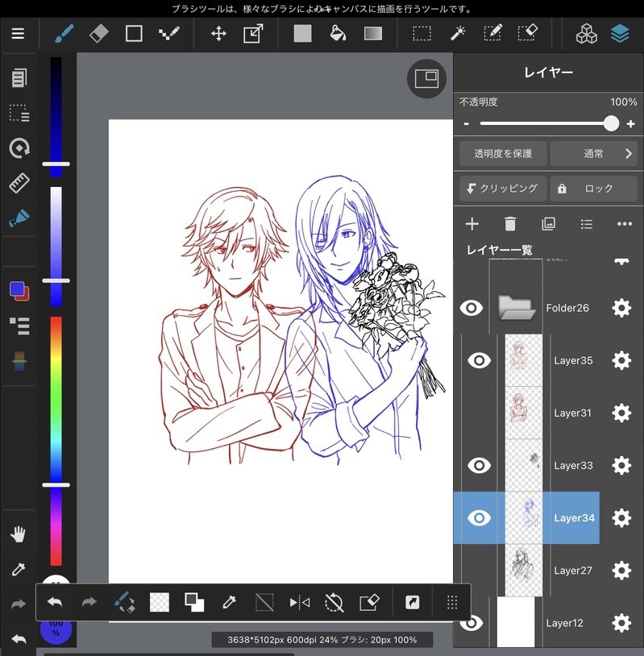Select the eyedropper in left sidebar
644x656 pixels.
[19, 569]
